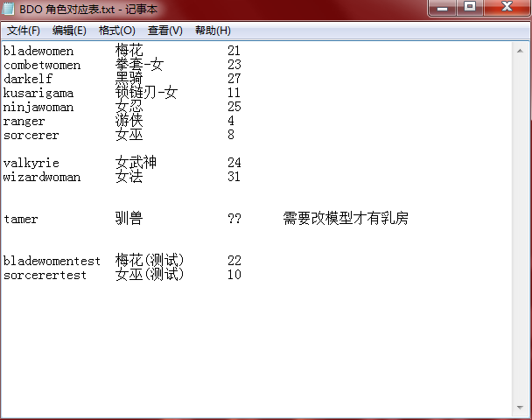
Task: Open the 文件(F) menu
Action: click(24, 31)
